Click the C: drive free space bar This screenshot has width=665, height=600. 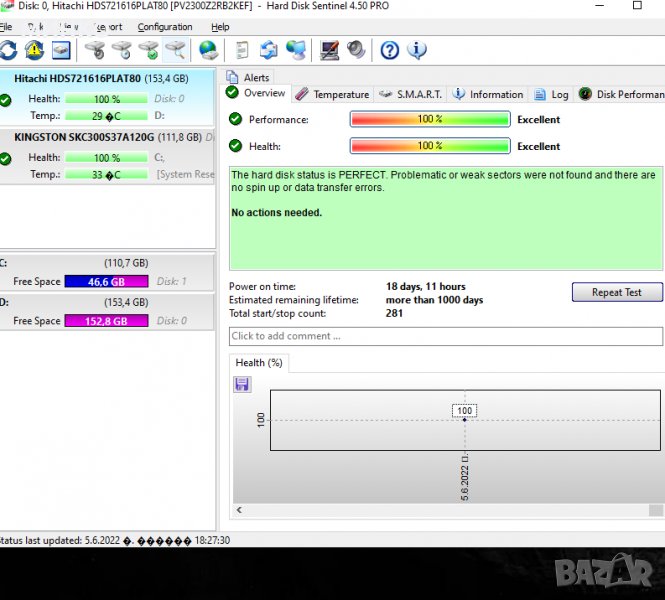106,282
